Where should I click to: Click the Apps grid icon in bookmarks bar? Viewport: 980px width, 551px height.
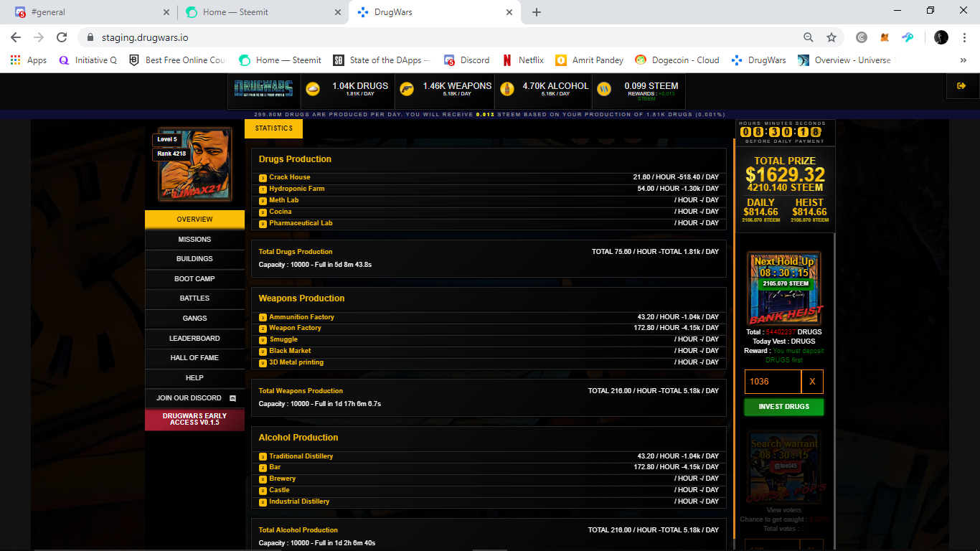click(15, 60)
